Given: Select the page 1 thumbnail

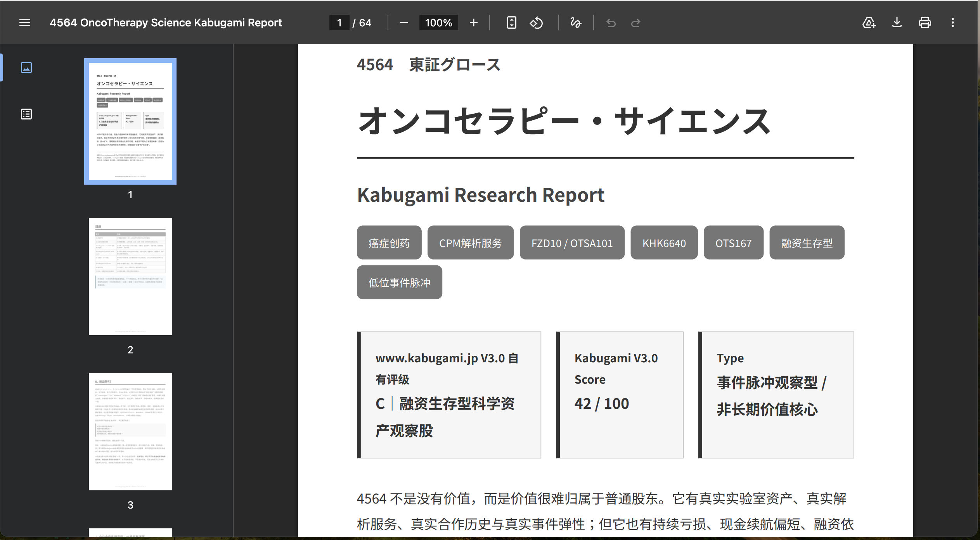Looking at the screenshot, I should [x=130, y=121].
